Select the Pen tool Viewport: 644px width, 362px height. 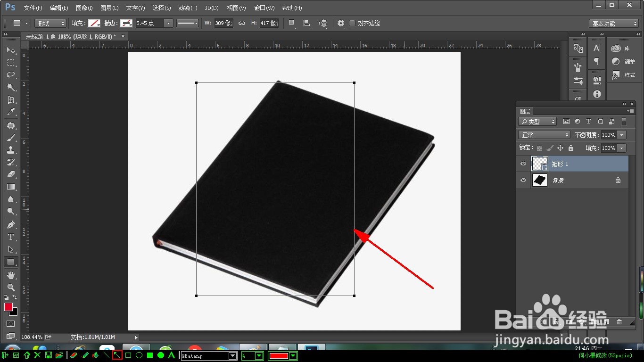pyautogui.click(x=10, y=225)
